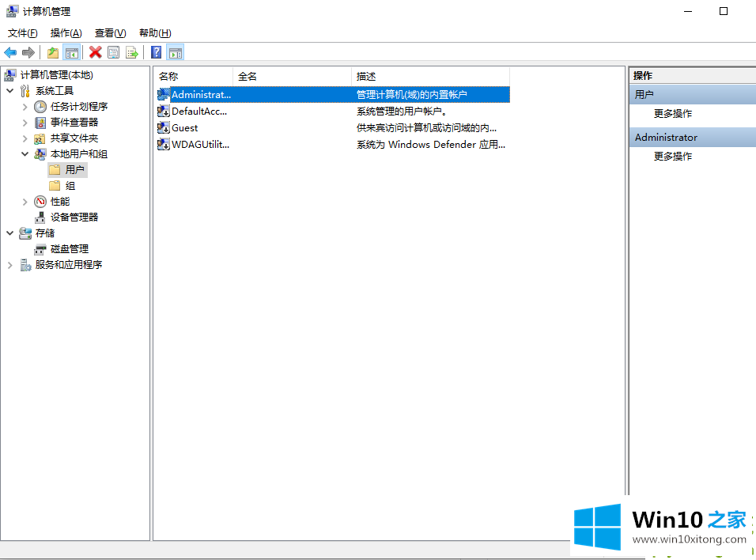Expand the 任务计划程序 node

[25, 107]
